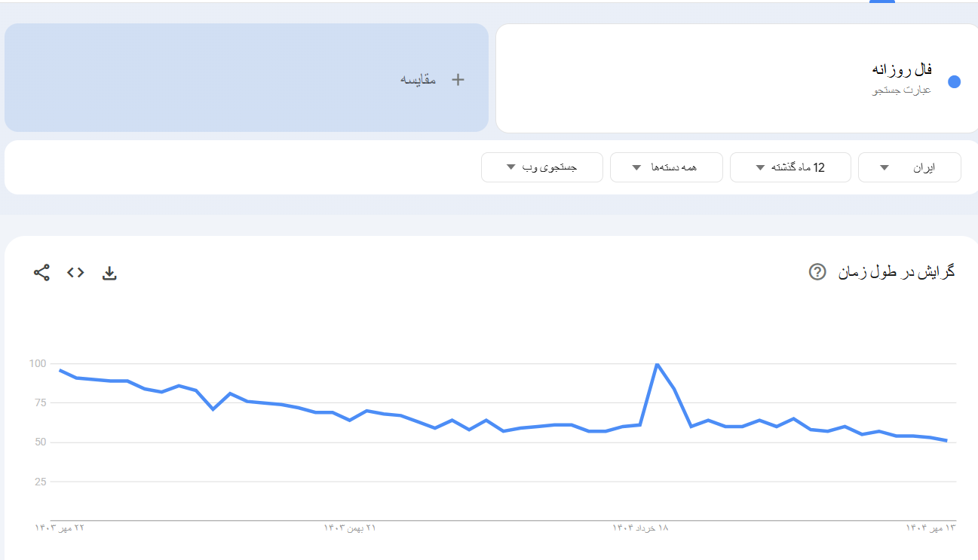Image resolution: width=978 pixels, height=560 pixels.
Task: Click the peak point of the trend line
Action: click(x=658, y=364)
